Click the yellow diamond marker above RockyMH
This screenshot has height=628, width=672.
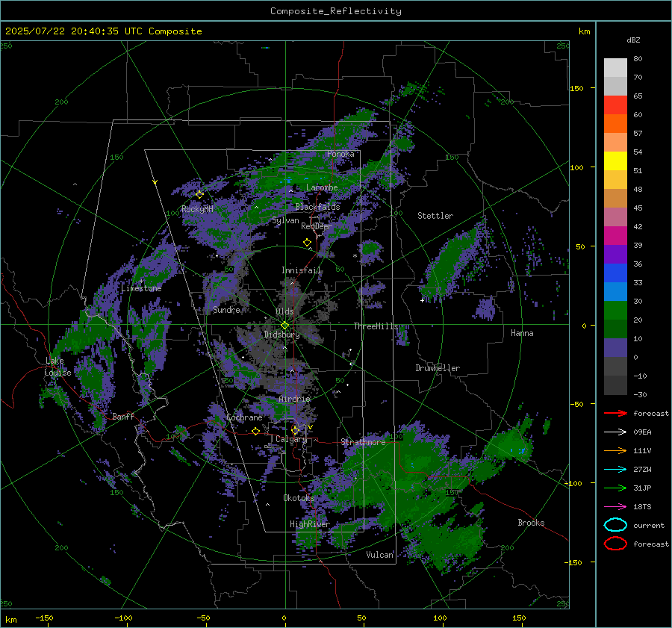tap(199, 195)
